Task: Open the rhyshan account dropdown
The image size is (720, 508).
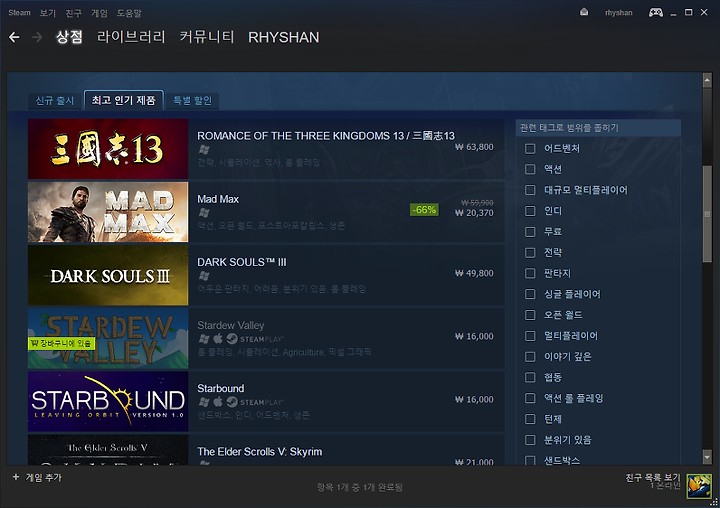Action: tap(619, 13)
